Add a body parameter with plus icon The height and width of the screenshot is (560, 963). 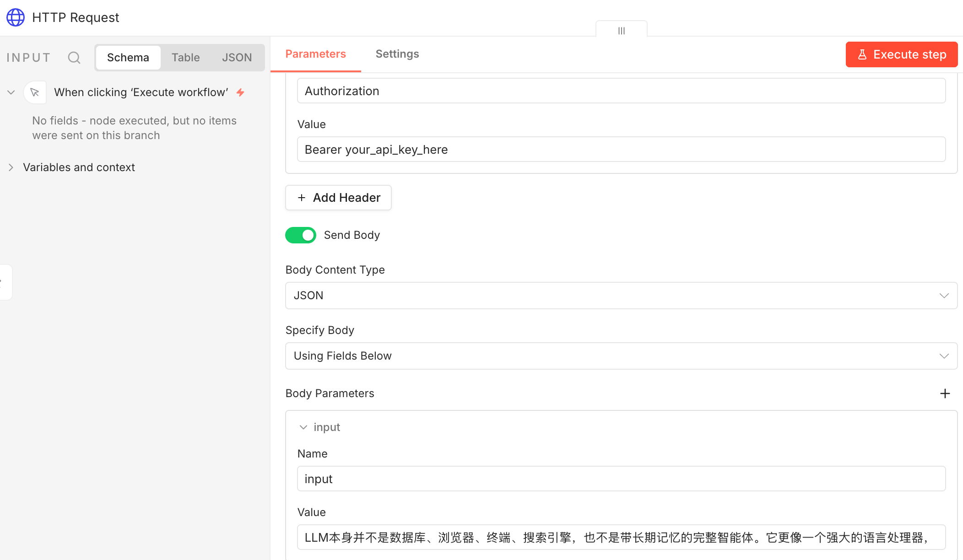[945, 393]
